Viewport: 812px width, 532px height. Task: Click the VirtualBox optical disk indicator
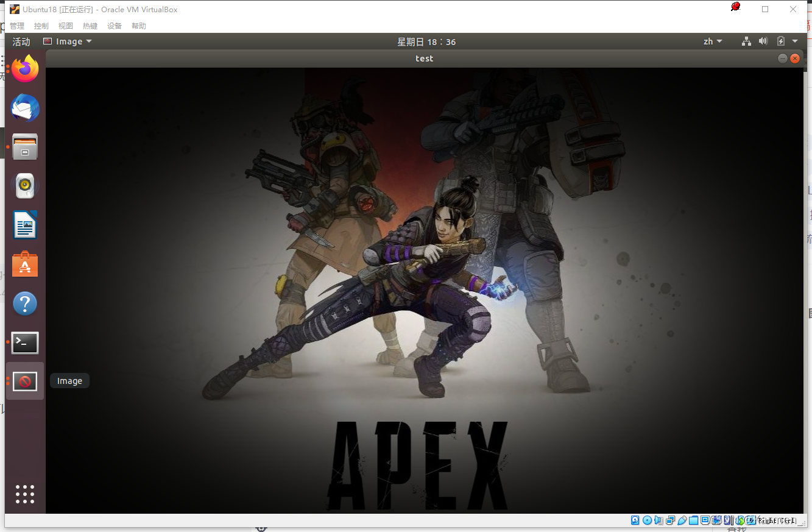647,520
